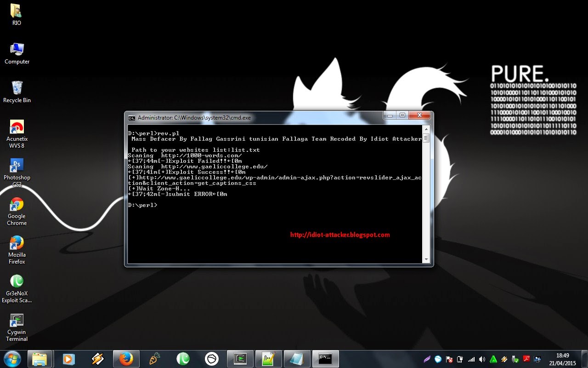Click the white acorn taskbar icon
Viewport: 588px width, 368px height.
(212, 358)
